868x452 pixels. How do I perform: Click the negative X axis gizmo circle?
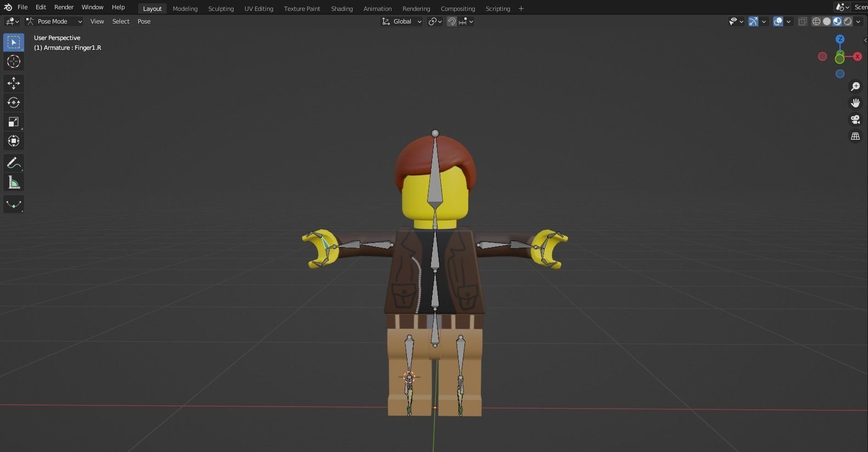822,56
